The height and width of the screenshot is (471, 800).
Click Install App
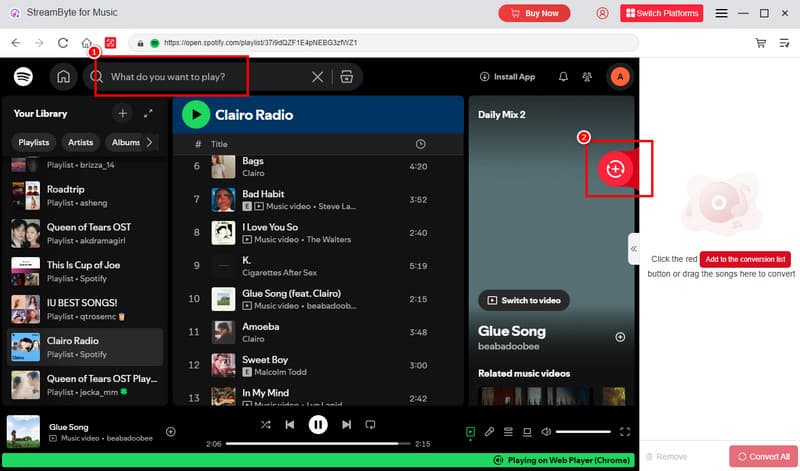[x=507, y=77]
